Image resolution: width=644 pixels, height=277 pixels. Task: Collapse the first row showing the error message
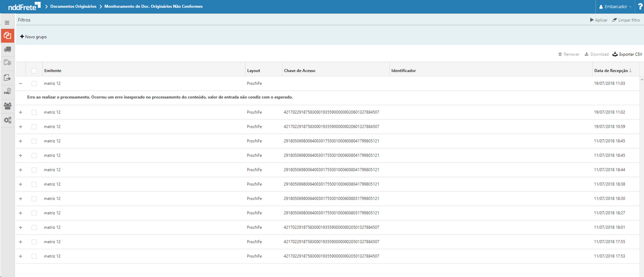point(21,83)
